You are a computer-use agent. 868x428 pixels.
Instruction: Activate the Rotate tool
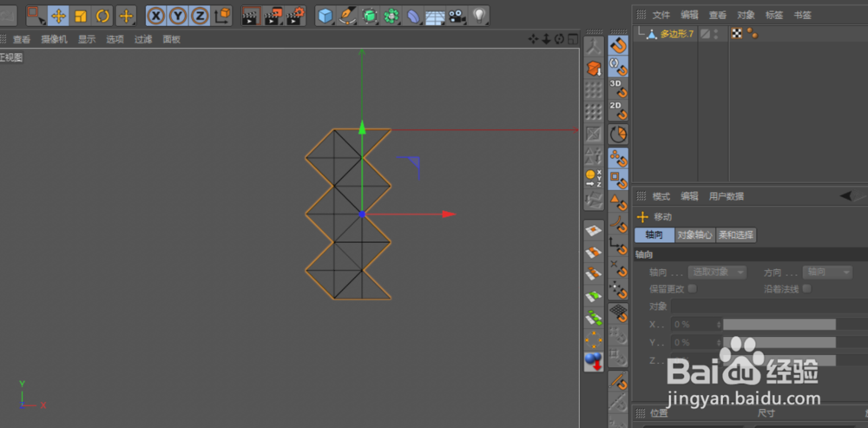click(x=103, y=16)
